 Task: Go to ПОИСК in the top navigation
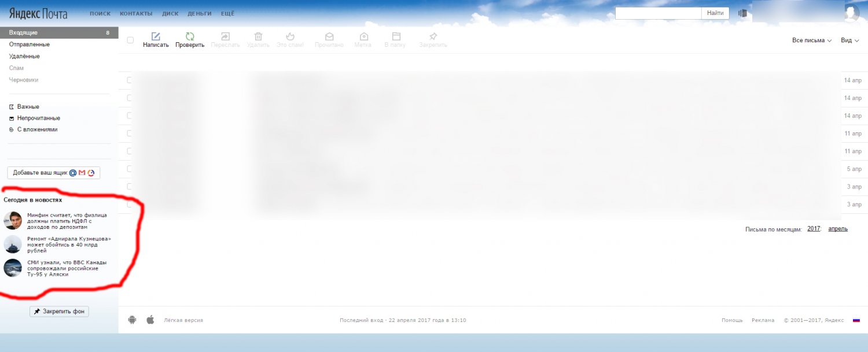tap(100, 13)
